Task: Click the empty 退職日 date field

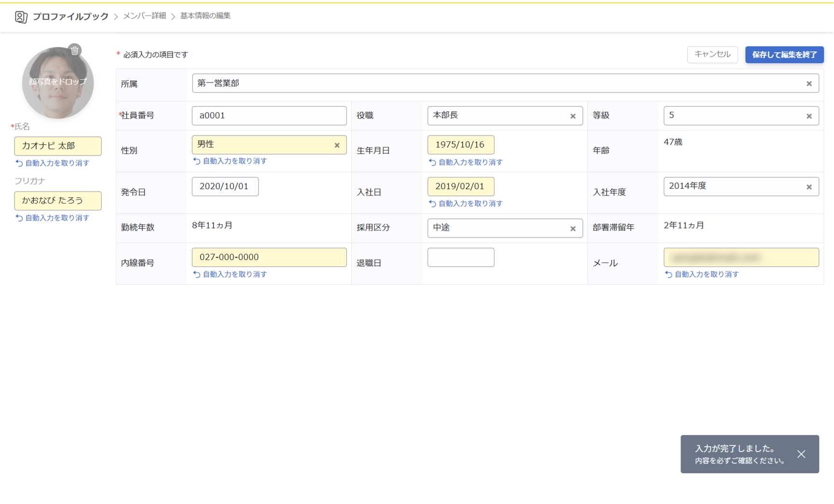Action: 461,258
